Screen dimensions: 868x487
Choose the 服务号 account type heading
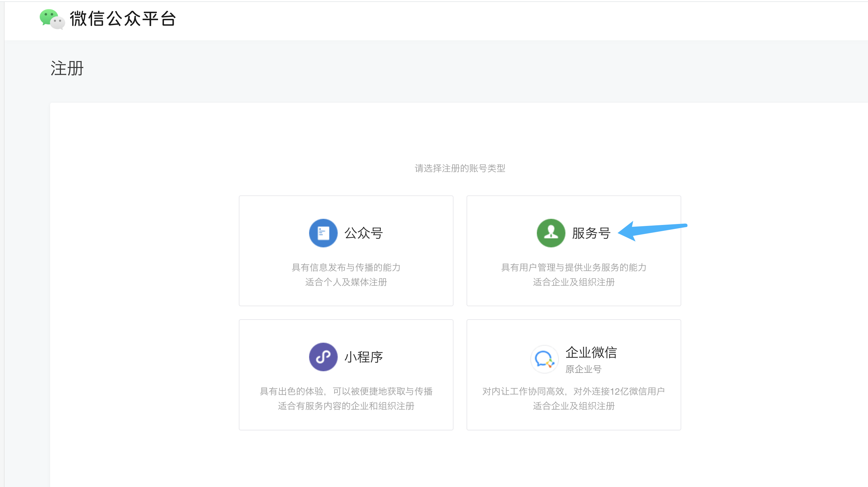(x=591, y=233)
